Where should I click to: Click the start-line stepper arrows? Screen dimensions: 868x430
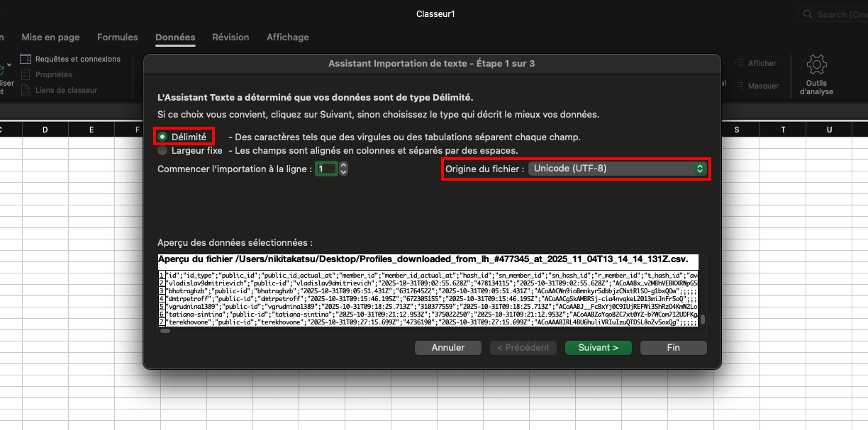tap(344, 169)
